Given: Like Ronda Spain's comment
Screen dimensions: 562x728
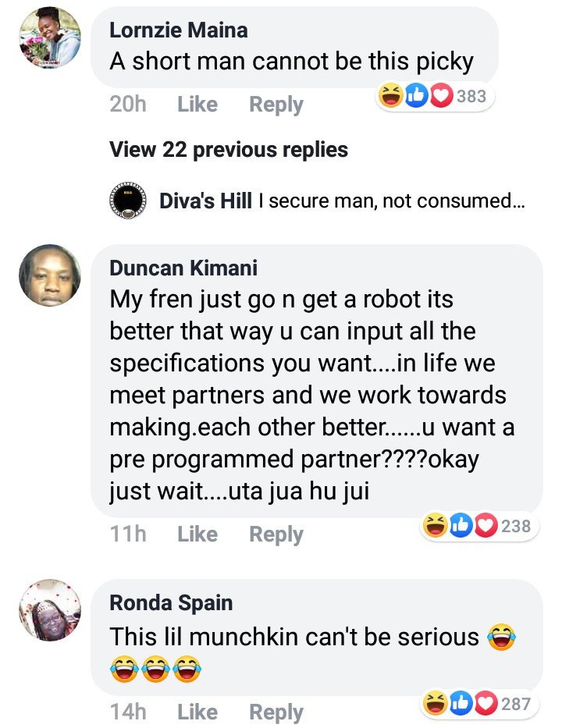Looking at the screenshot, I should tap(197, 712).
